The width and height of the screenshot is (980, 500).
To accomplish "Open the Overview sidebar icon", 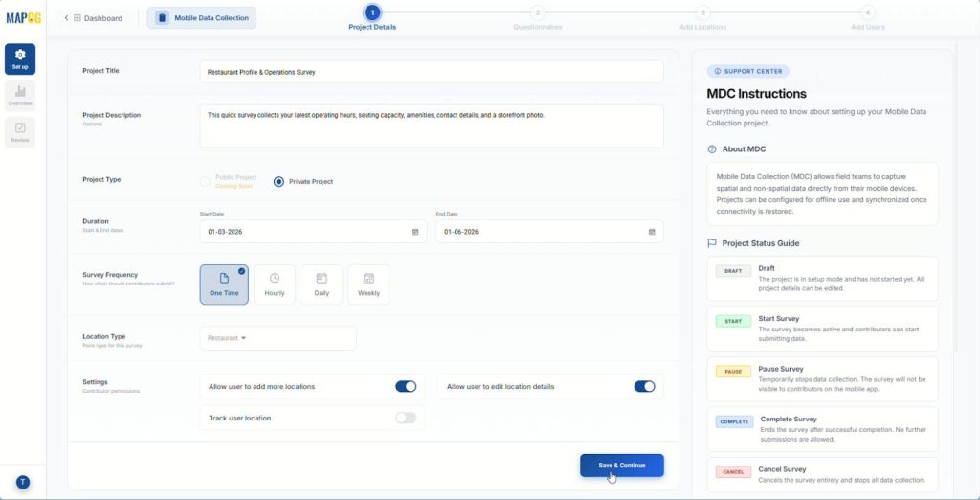I will click(x=20, y=95).
